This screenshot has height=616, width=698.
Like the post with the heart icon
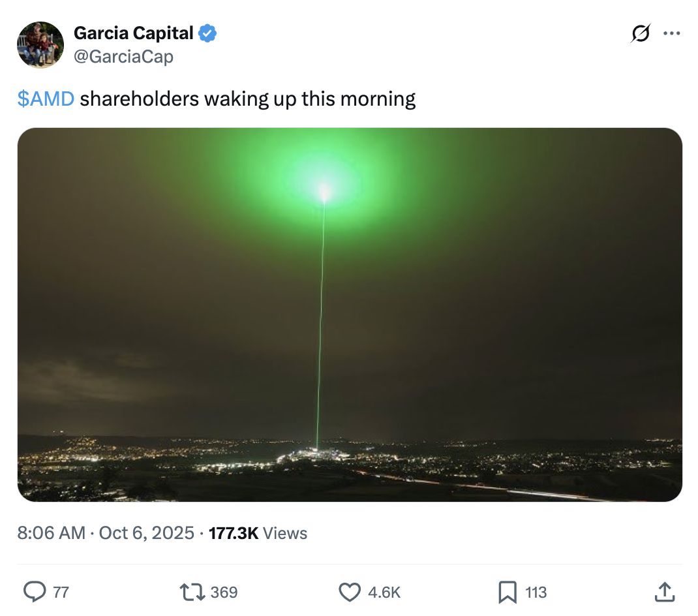(350, 592)
